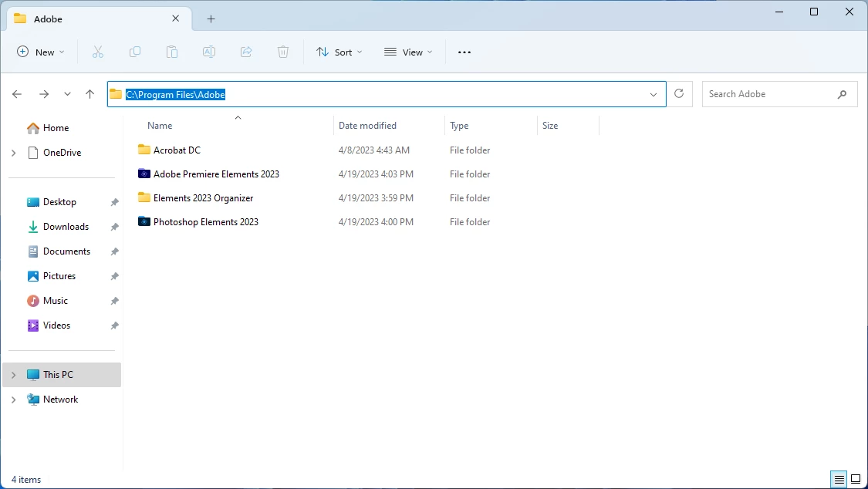868x489 pixels.
Task: Close the Adobe tab
Action: (x=175, y=19)
